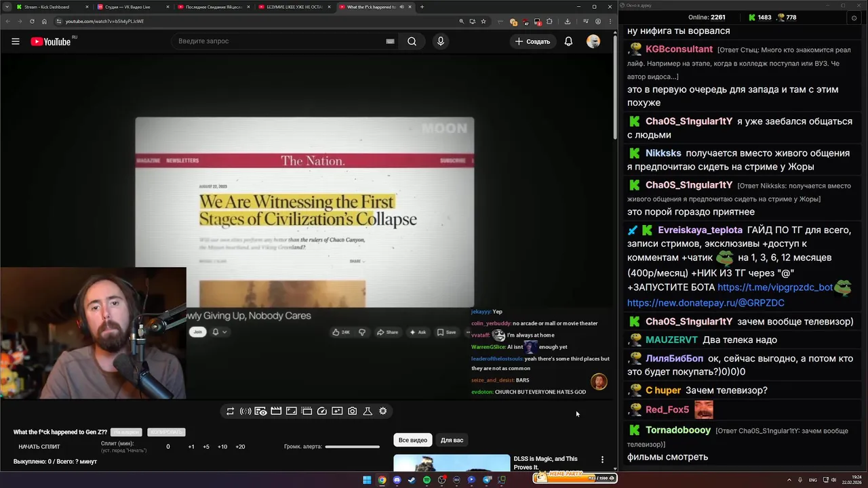868x488 pixels.
Task: Open the DLSS is Magic video thumbnail
Action: (x=452, y=462)
